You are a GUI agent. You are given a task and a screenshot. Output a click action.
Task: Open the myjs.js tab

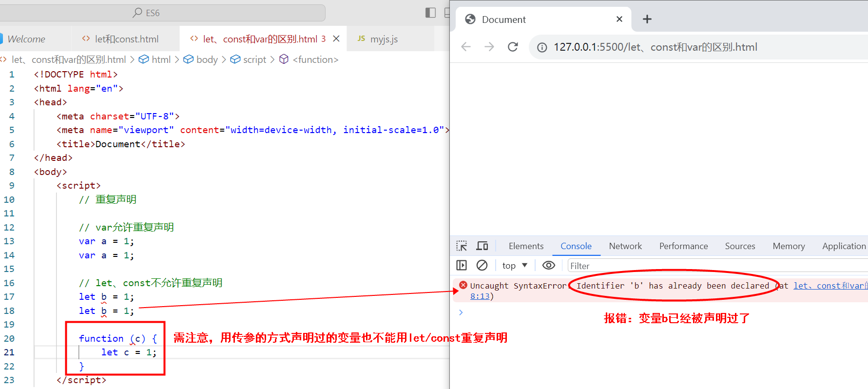coord(384,39)
